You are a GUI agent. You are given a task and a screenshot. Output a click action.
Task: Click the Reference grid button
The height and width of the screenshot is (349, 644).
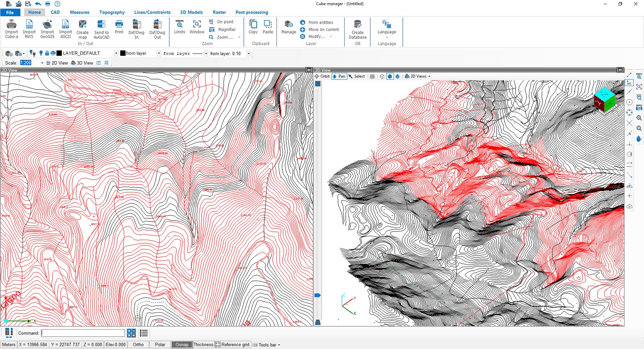click(x=232, y=345)
